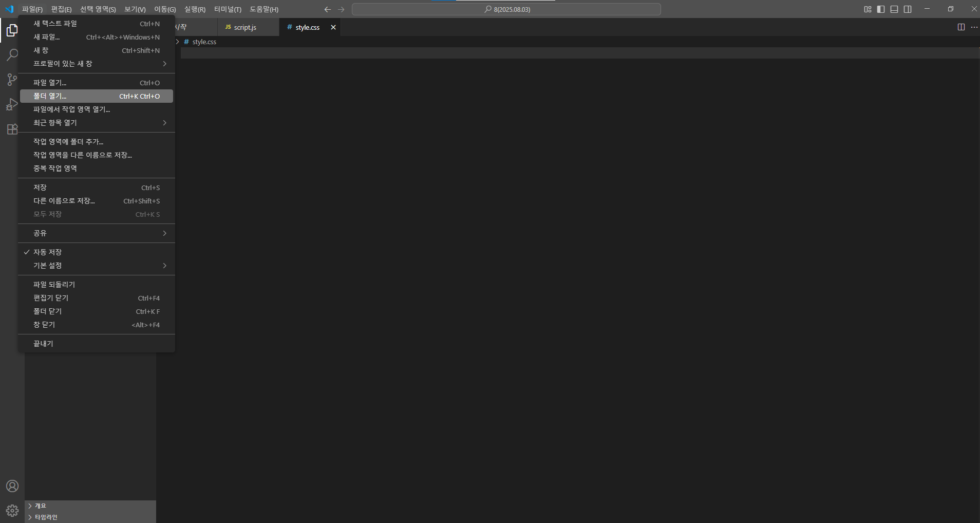Image resolution: width=980 pixels, height=523 pixels.
Task: Select 창 닫기 menu entry
Action: 97,325
